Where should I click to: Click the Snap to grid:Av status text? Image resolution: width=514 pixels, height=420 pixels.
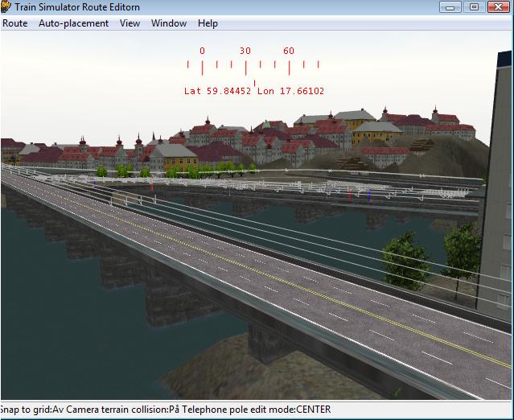pos(32,410)
